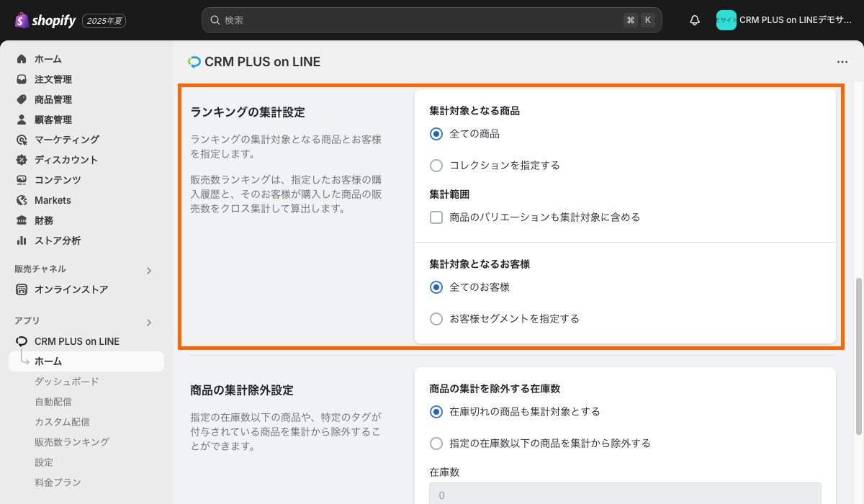This screenshot has width=864, height=504.
Task: Select お客様セグメントを指定する radio button
Action: coord(436,318)
